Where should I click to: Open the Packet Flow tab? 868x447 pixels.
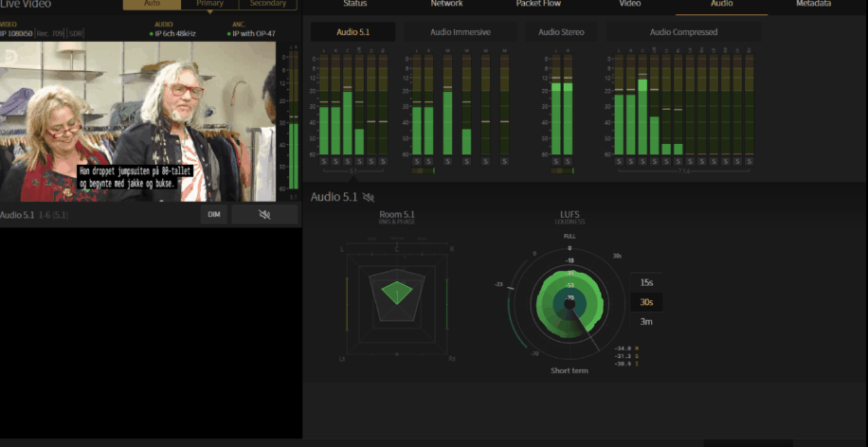[538, 5]
